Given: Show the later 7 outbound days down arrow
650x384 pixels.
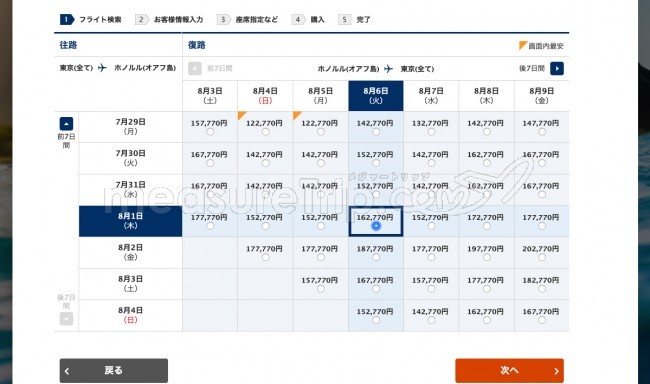Looking at the screenshot, I should pos(66,318).
